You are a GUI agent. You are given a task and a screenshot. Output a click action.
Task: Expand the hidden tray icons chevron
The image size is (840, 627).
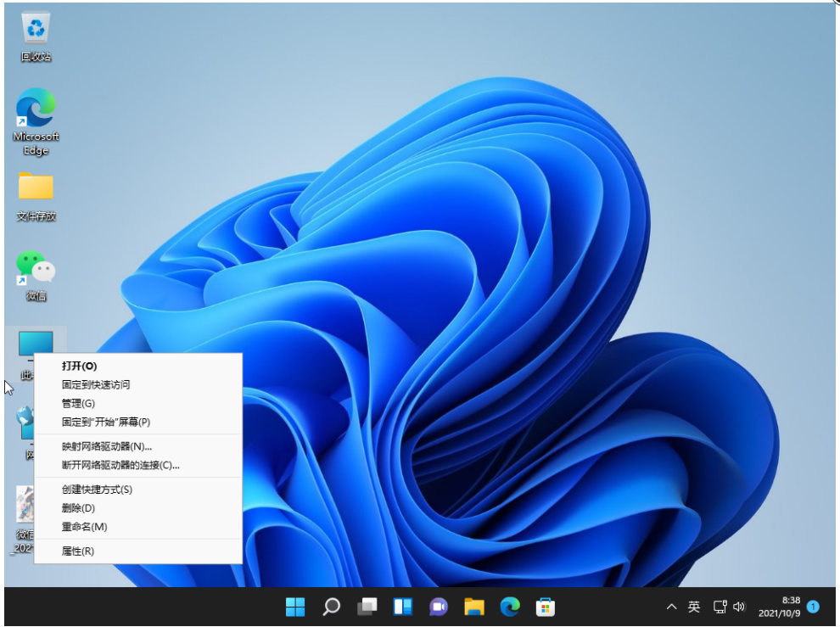click(x=672, y=607)
